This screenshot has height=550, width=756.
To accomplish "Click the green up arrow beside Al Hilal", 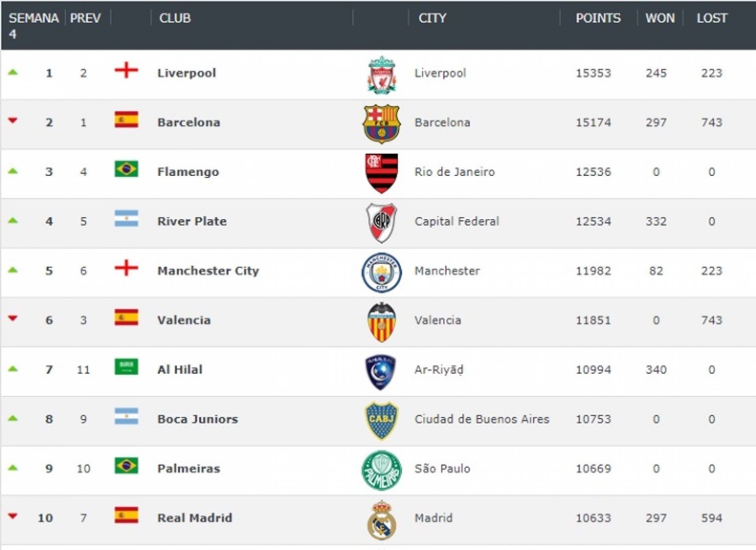I will pos(12,368).
